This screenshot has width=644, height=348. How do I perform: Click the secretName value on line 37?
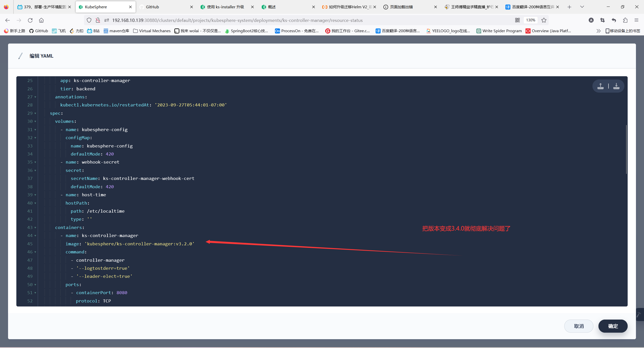(149, 178)
